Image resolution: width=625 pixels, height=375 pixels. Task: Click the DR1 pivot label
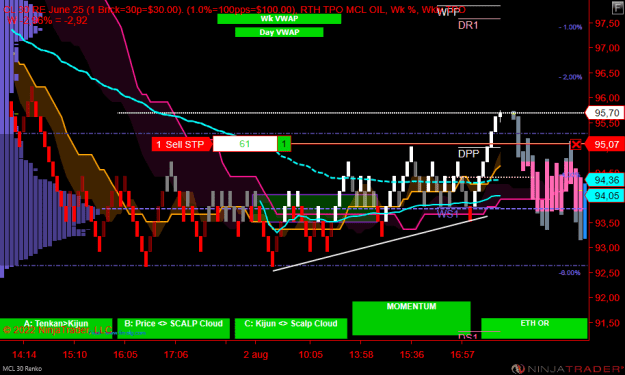click(x=468, y=25)
